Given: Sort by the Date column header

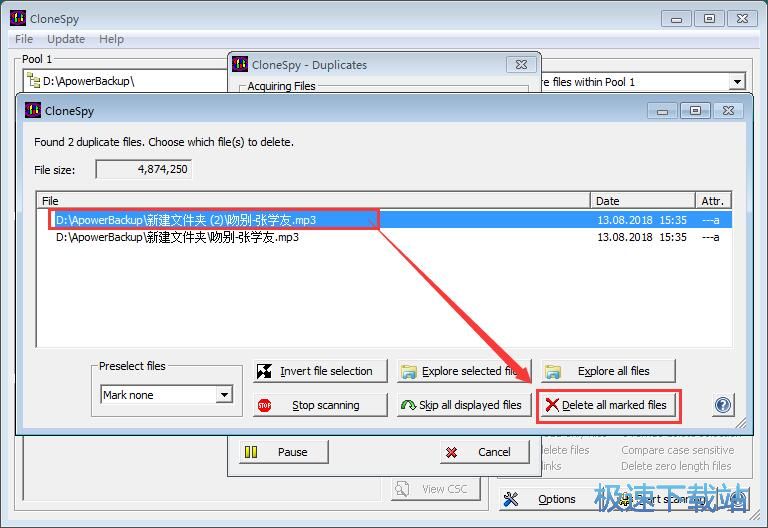Looking at the screenshot, I should [643, 201].
